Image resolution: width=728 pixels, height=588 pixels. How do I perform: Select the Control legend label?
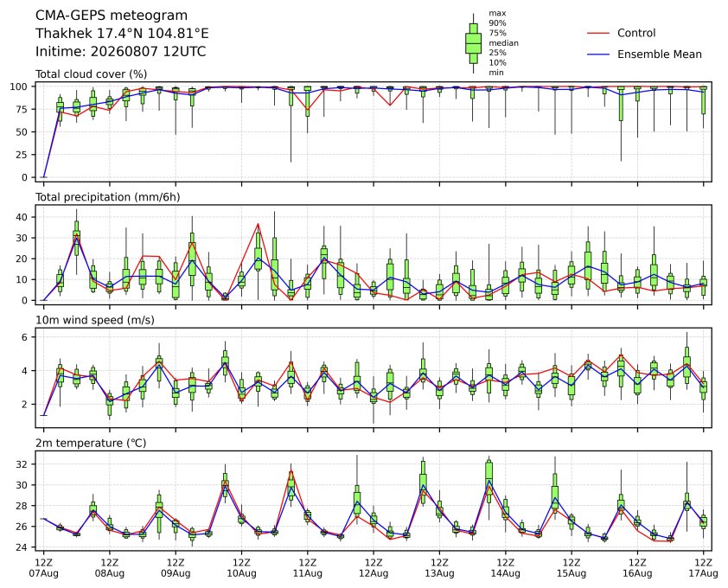click(636, 33)
